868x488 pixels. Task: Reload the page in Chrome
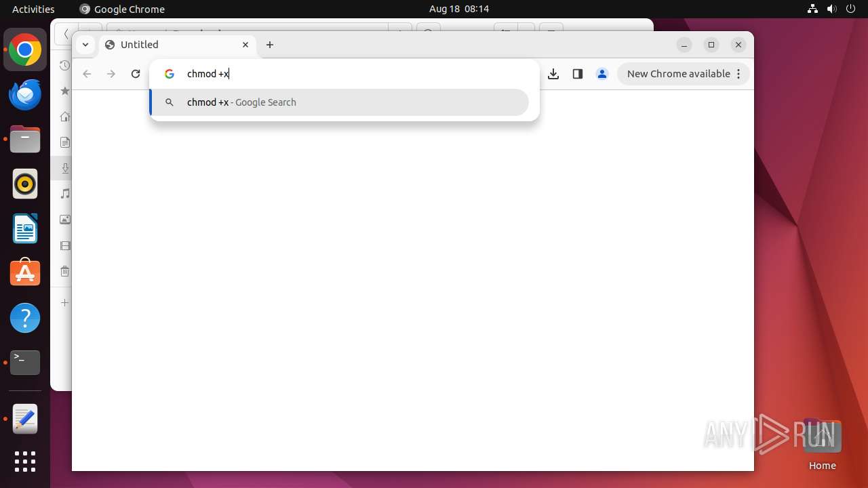(136, 74)
